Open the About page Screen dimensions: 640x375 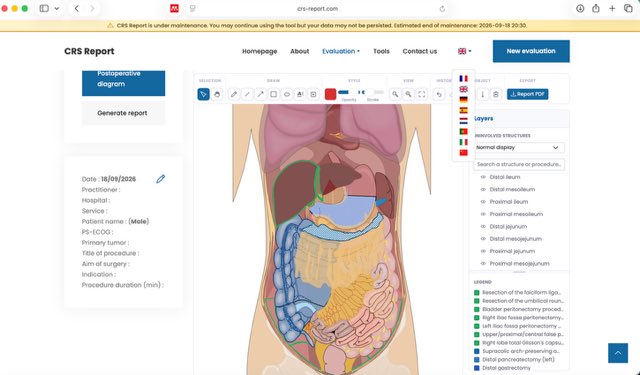(300, 51)
